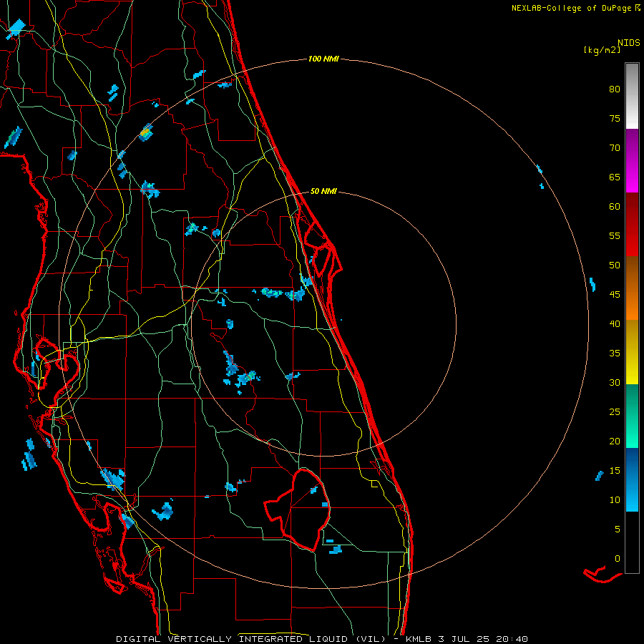Select the 100 NMI range ring label
The image size is (644, 644).
point(323,59)
